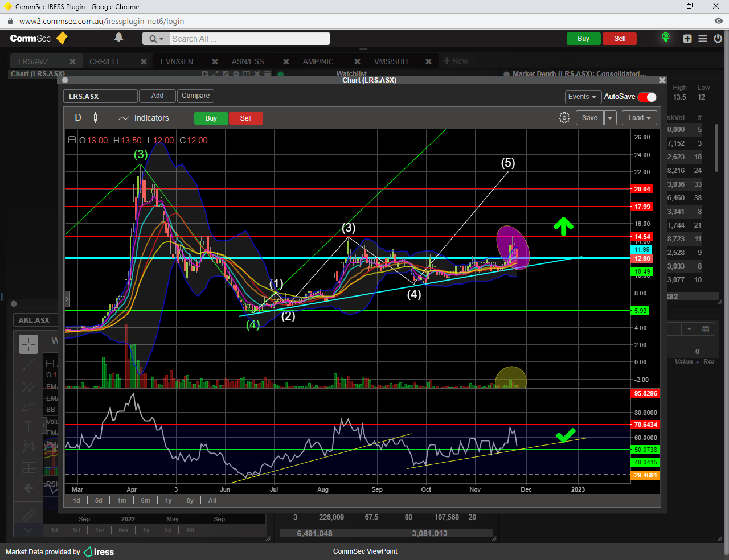Select the trend line drawing tool
Viewport: 729px width, 560px height.
(x=28, y=365)
